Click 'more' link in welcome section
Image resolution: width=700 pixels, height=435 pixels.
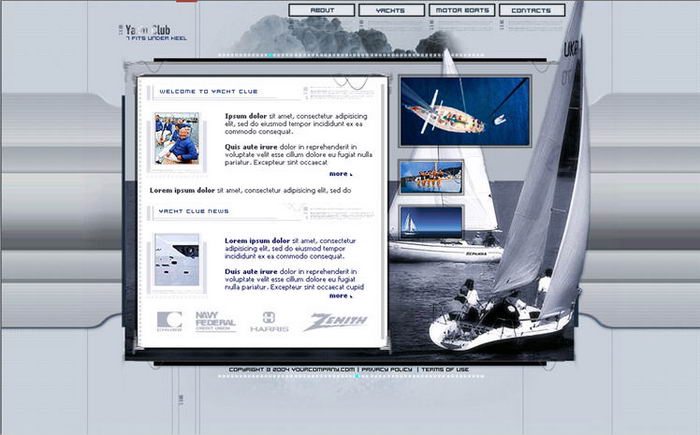point(340,173)
